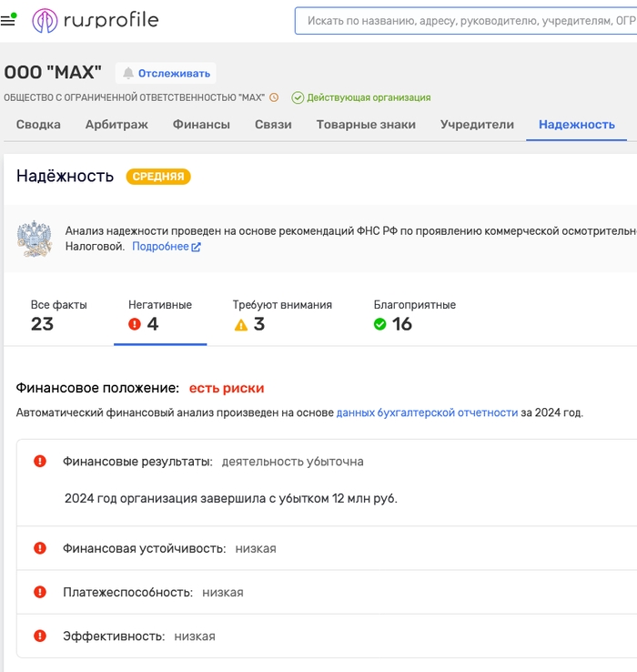Viewport: 637px width, 672px height.
Task: Click the Надёжность section heading
Action: 66,176
